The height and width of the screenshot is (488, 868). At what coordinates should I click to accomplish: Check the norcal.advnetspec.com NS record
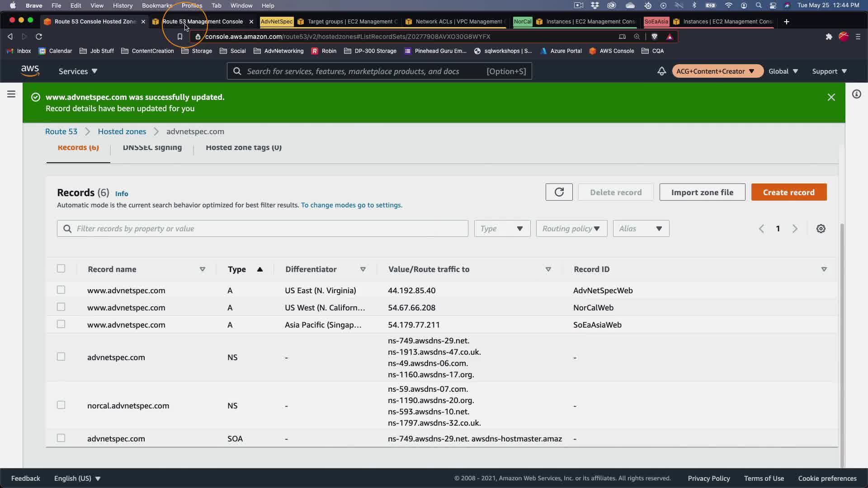61,405
